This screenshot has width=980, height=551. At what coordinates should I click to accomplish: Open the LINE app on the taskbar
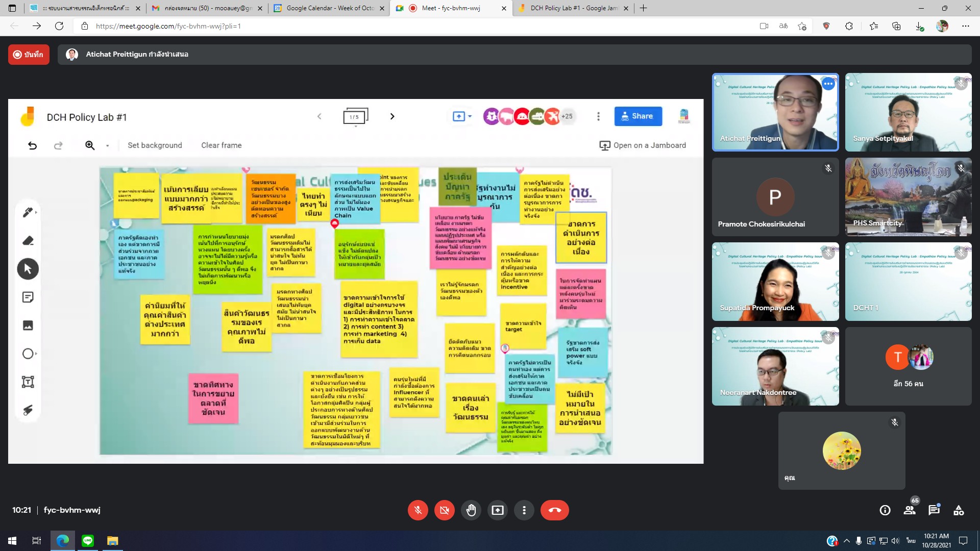click(x=88, y=540)
